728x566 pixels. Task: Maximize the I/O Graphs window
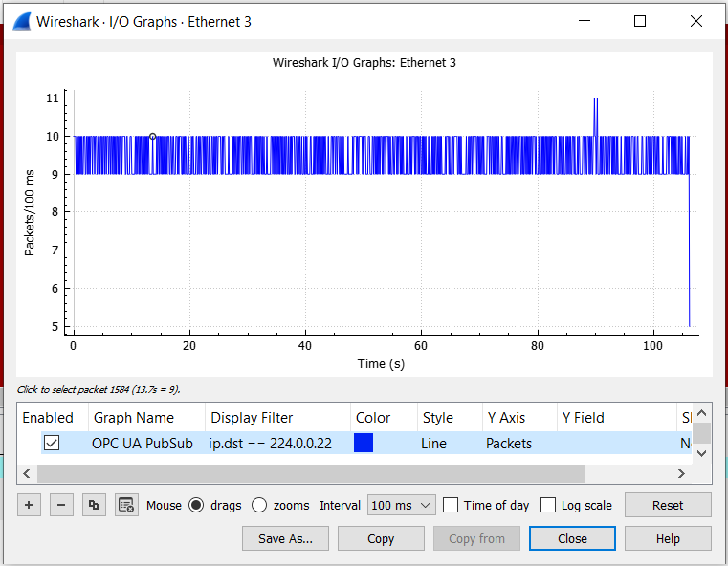640,21
